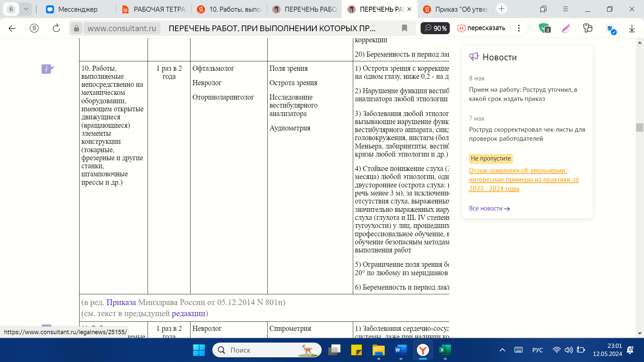View site security lock info
Viewport: 644px width, 362px height.
(76, 28)
